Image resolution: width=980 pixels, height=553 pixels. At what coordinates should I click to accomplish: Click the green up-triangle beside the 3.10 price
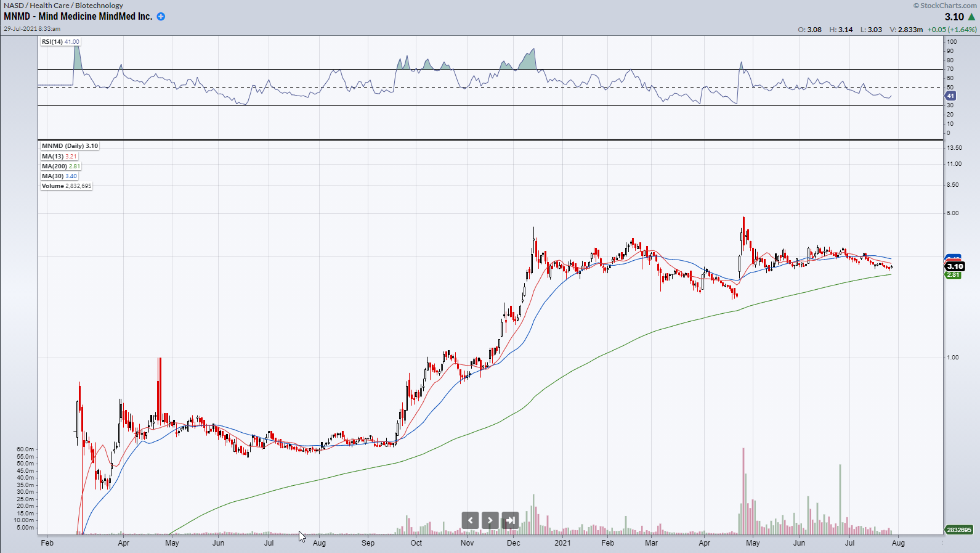pyautogui.click(x=971, y=17)
